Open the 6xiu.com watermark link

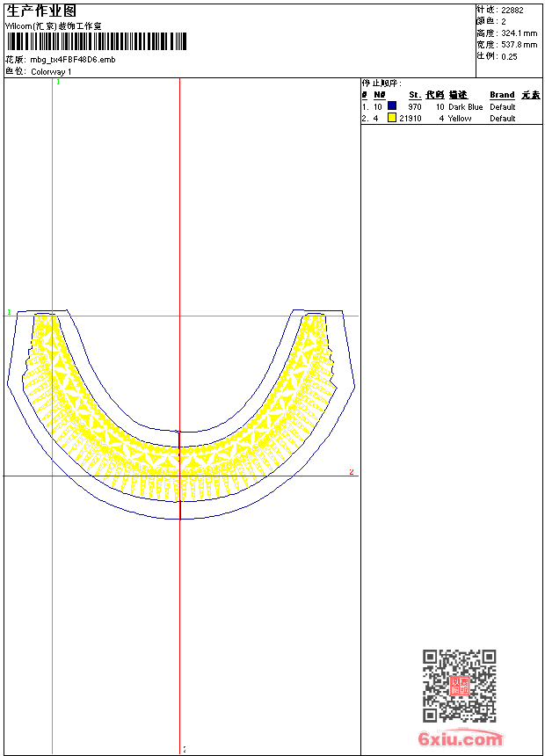click(460, 739)
